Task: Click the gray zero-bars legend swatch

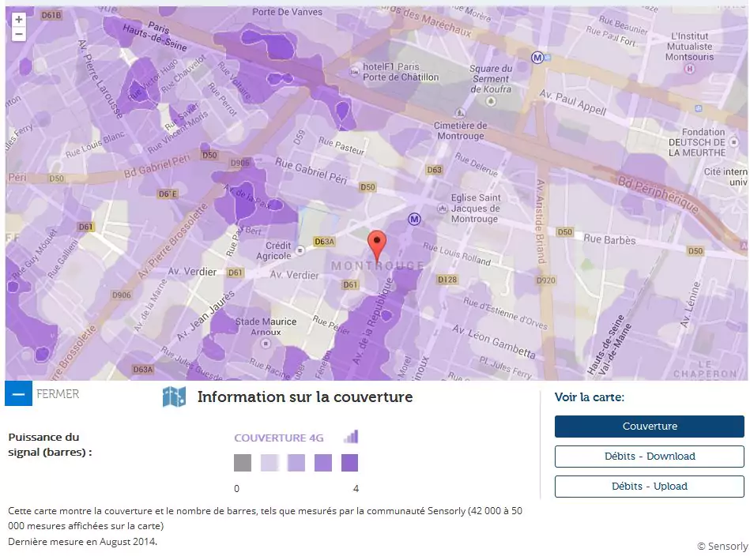Action: [243, 463]
